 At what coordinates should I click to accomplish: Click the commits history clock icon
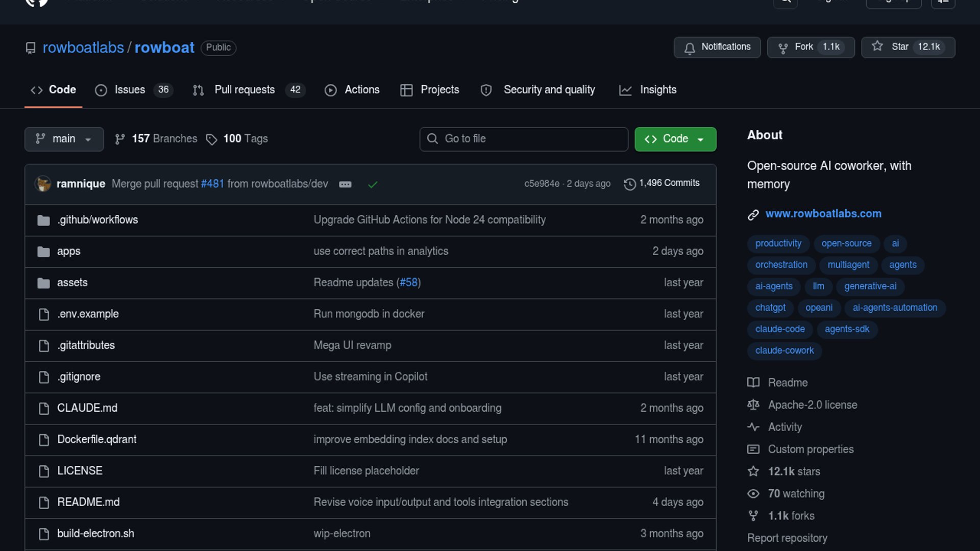630,184
